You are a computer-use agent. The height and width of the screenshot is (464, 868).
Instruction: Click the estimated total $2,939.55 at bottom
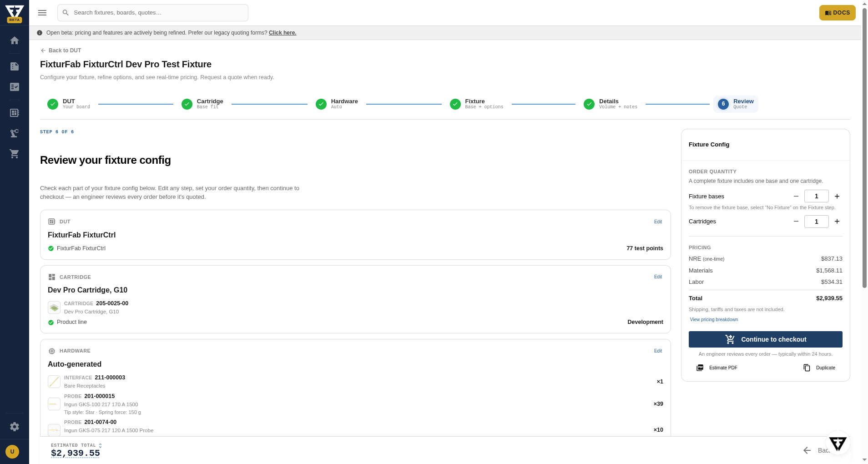coord(76,453)
